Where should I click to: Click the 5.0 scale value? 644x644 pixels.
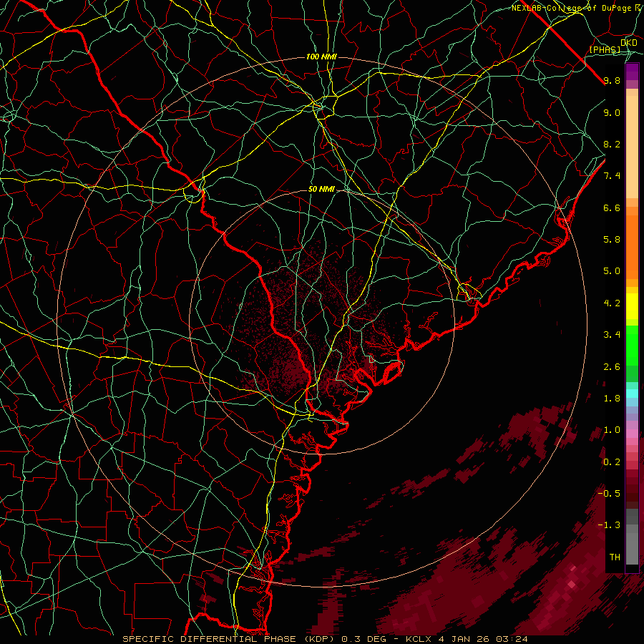pyautogui.click(x=612, y=271)
